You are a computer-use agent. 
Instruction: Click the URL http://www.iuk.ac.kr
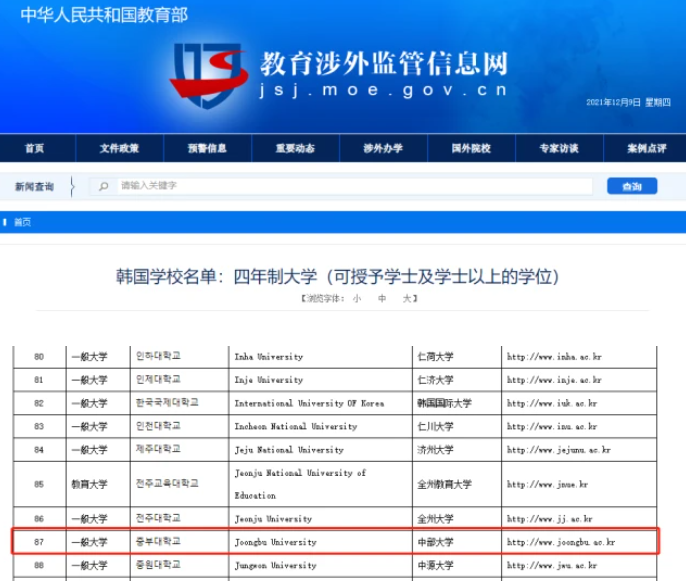pyautogui.click(x=552, y=403)
